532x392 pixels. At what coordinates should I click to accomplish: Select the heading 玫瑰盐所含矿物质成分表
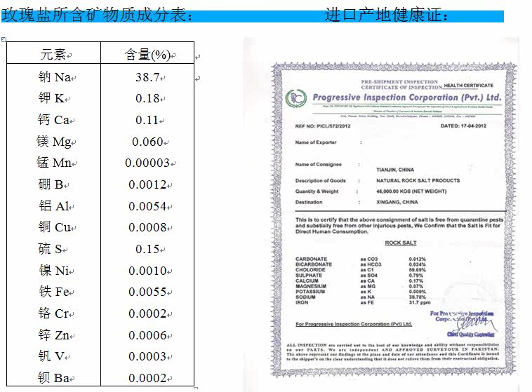[98, 15]
